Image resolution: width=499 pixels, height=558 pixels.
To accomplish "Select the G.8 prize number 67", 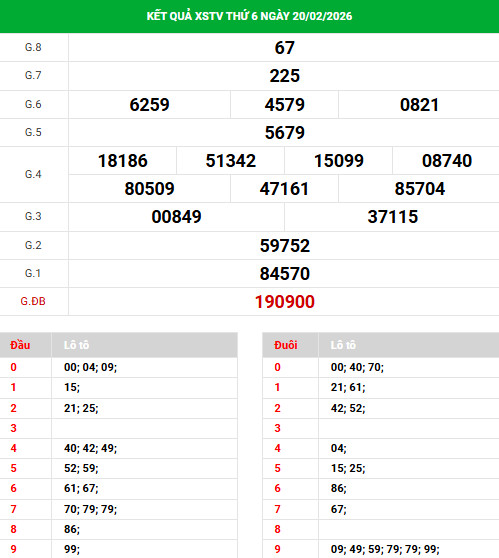I will pos(284,48).
